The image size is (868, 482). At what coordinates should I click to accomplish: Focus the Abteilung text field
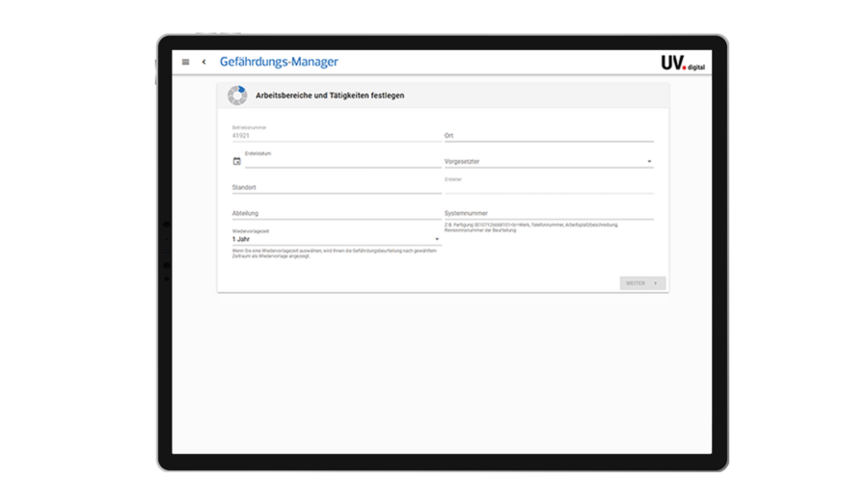coord(337,213)
